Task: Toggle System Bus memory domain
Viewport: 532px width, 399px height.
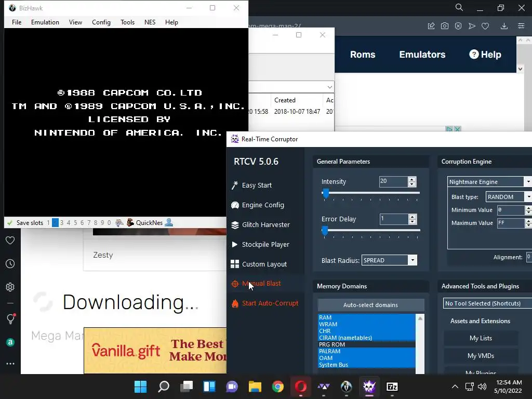Action: pos(366,365)
